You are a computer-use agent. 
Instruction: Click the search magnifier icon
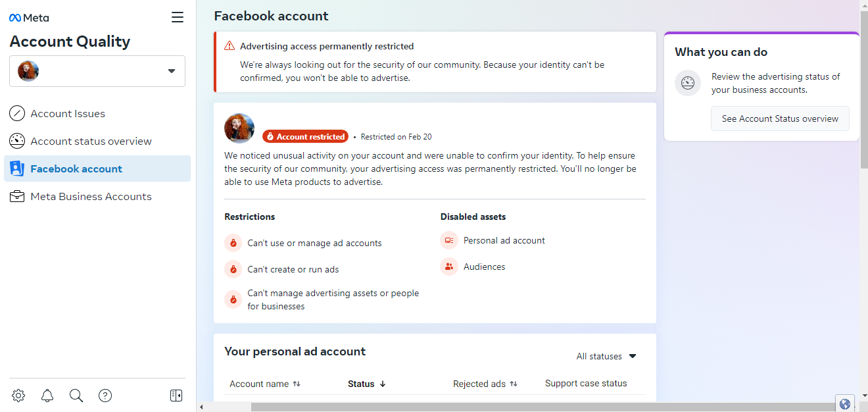[x=76, y=396]
